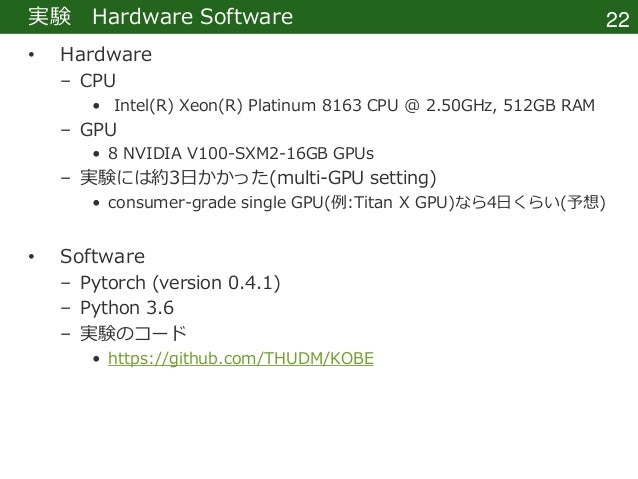This screenshot has width=638, height=479.
Task: Click the 'GPU' sub-item text
Action: pyautogui.click(x=98, y=130)
